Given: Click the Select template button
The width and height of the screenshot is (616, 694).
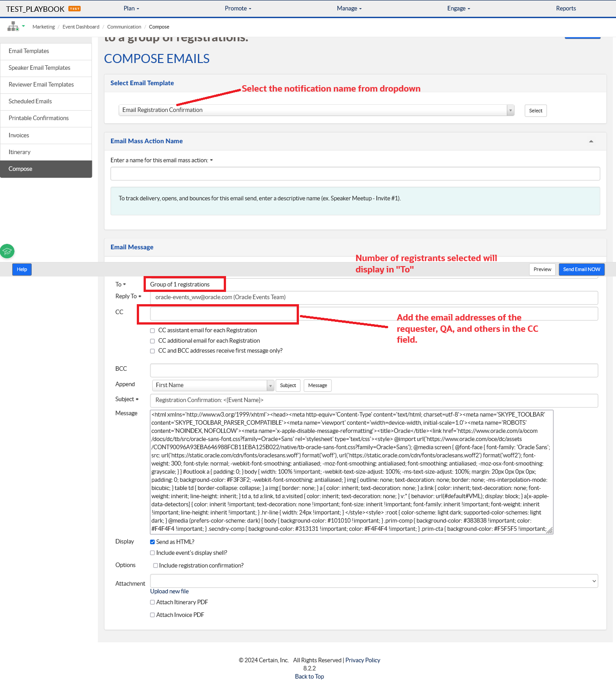Looking at the screenshot, I should [x=535, y=111].
